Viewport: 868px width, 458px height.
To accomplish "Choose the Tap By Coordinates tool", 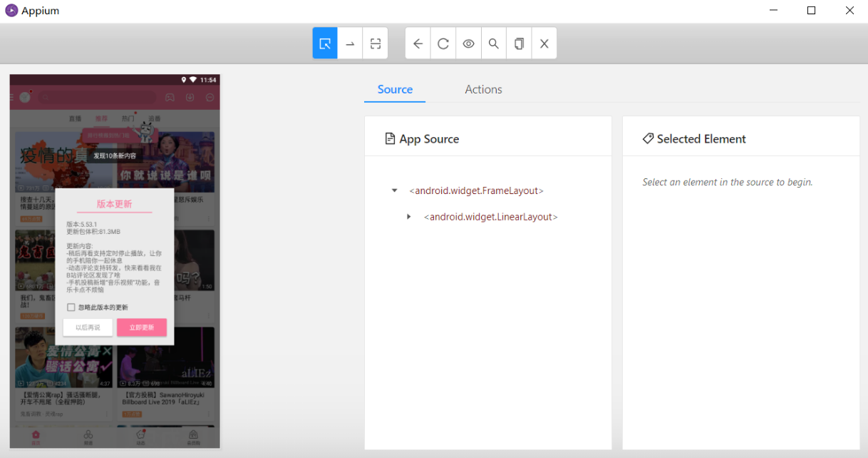I will tap(376, 44).
